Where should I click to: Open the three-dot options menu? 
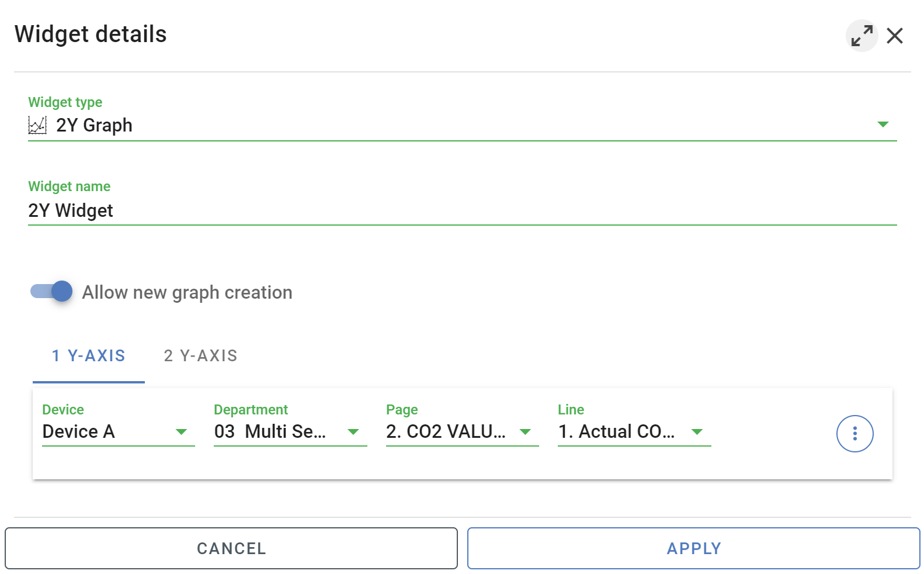(854, 434)
